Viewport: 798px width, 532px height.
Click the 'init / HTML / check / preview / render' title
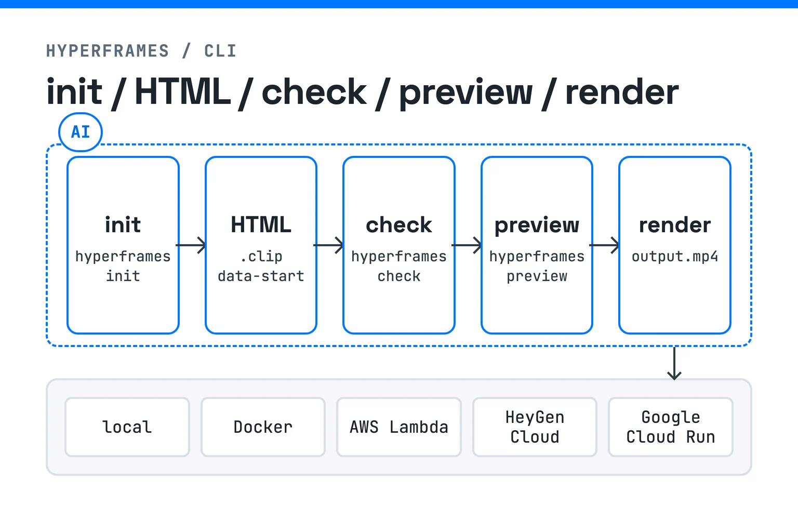[x=363, y=92]
